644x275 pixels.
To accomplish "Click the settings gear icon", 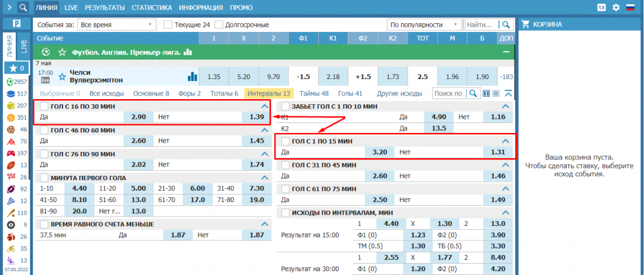I will (x=616, y=8).
